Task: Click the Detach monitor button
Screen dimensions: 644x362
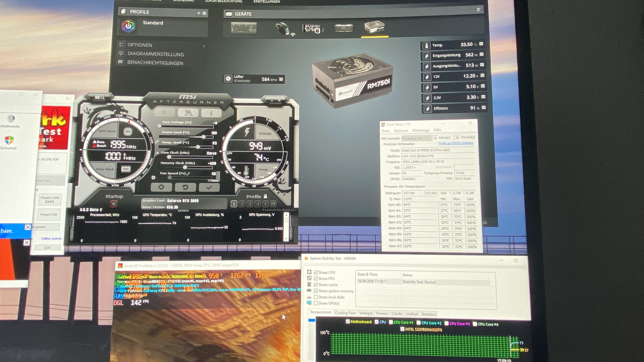Action: pyautogui.click(x=183, y=211)
